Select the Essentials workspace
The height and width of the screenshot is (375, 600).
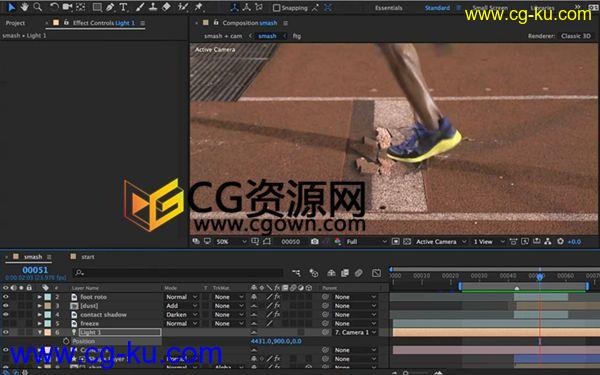[388, 8]
